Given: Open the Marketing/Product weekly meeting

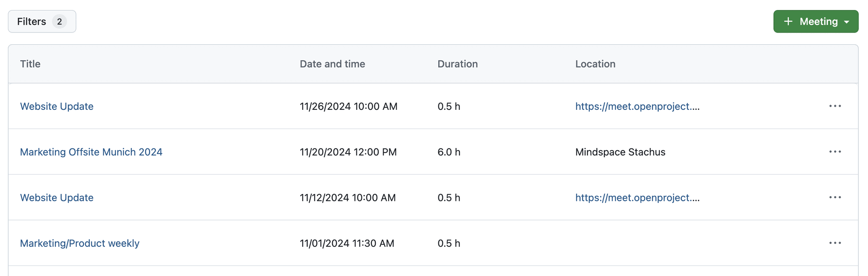Looking at the screenshot, I should click(x=79, y=243).
